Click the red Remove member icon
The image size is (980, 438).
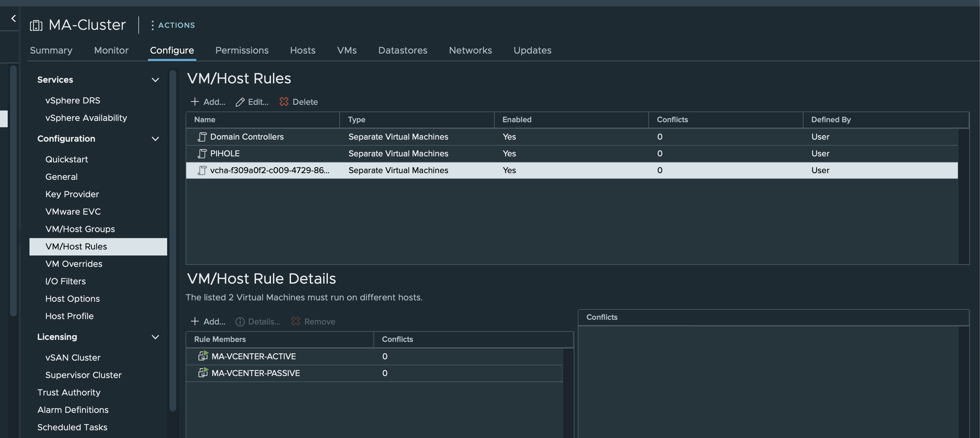pyautogui.click(x=296, y=321)
